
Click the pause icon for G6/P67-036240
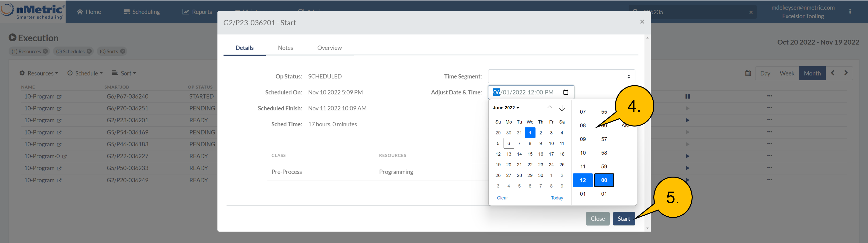pyautogui.click(x=687, y=96)
